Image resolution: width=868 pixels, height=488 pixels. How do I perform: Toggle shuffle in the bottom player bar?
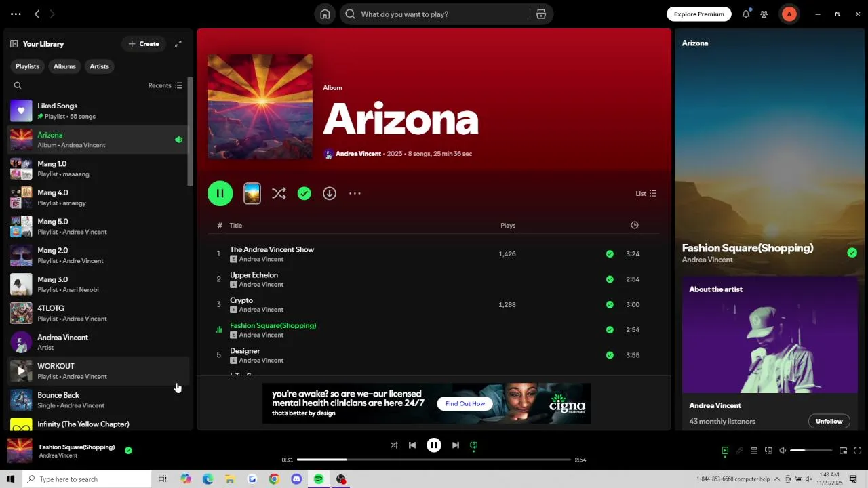pos(394,445)
